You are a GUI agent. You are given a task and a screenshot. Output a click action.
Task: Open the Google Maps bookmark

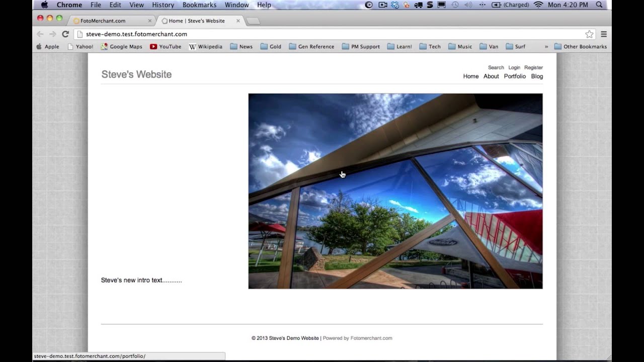[x=121, y=46]
